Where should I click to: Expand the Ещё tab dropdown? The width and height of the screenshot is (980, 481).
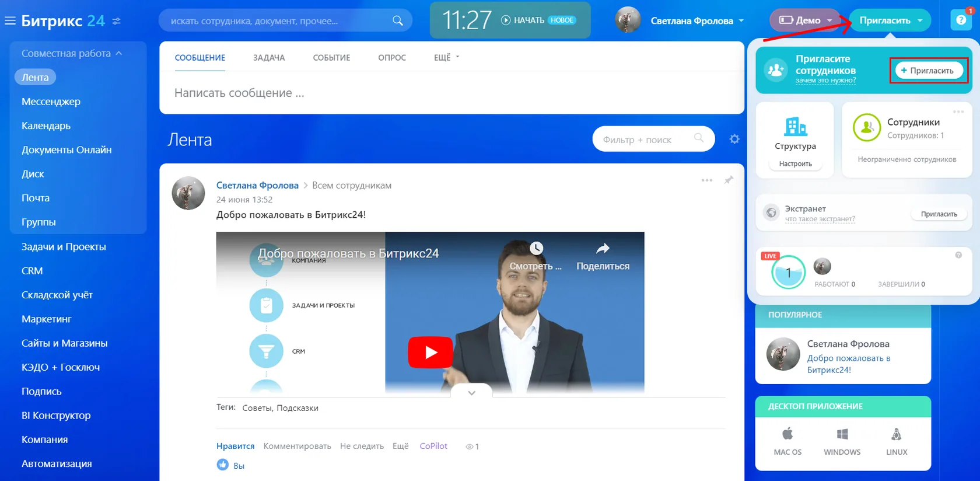tap(447, 57)
